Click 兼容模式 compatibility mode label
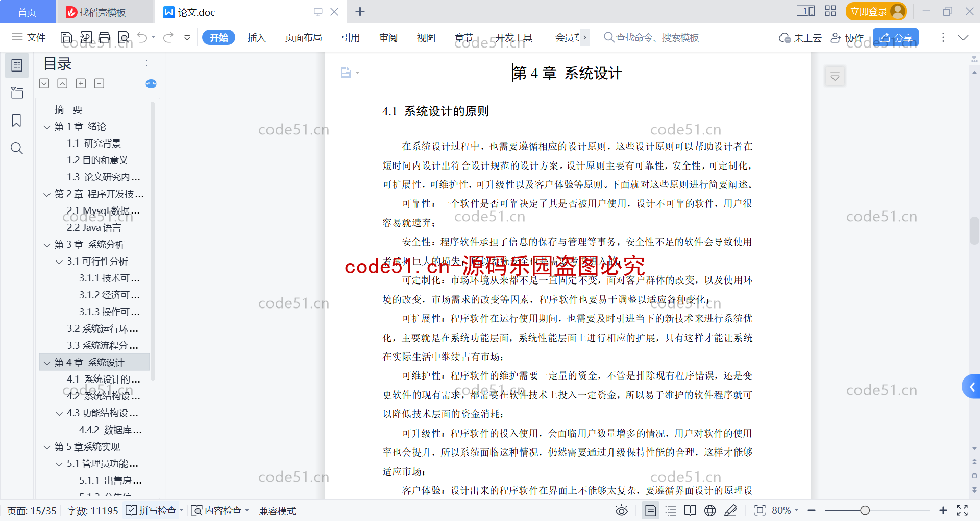 tap(278, 511)
